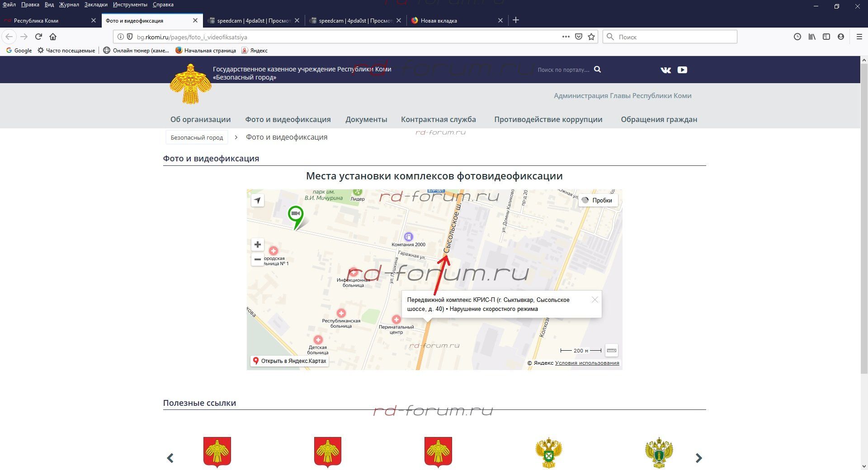Open the Справка menu
The width and height of the screenshot is (868, 470).
(163, 5)
